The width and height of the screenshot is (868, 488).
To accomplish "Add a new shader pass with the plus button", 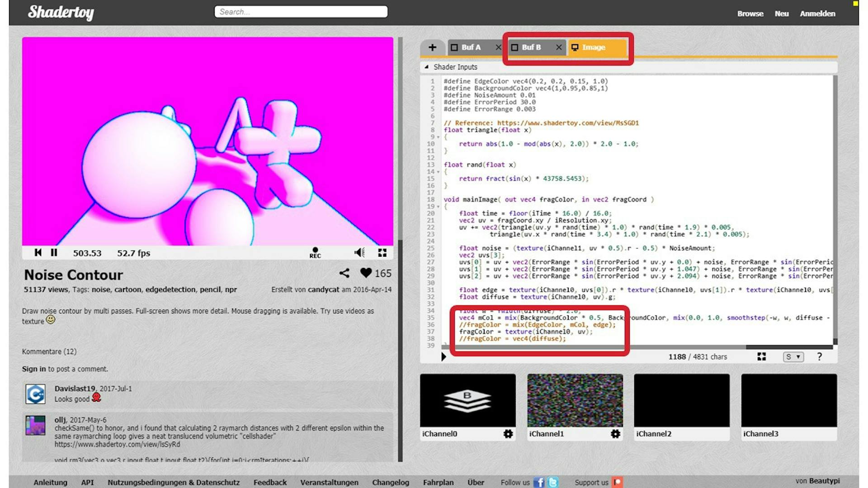I will click(433, 47).
